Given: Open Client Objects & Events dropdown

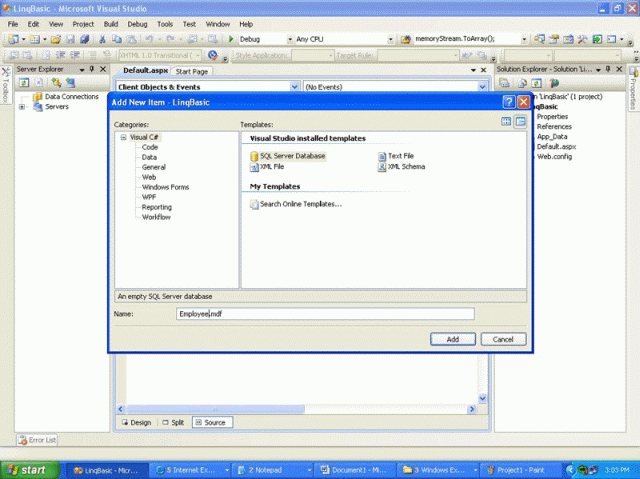Looking at the screenshot, I should [294, 86].
